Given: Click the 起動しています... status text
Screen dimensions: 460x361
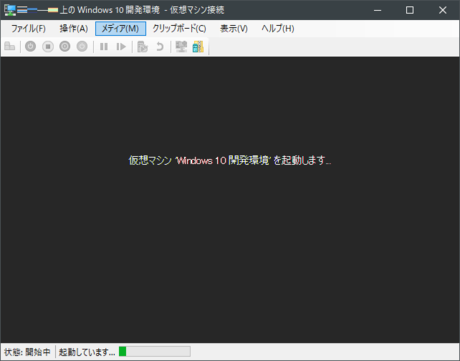Looking at the screenshot, I should click(x=87, y=352).
